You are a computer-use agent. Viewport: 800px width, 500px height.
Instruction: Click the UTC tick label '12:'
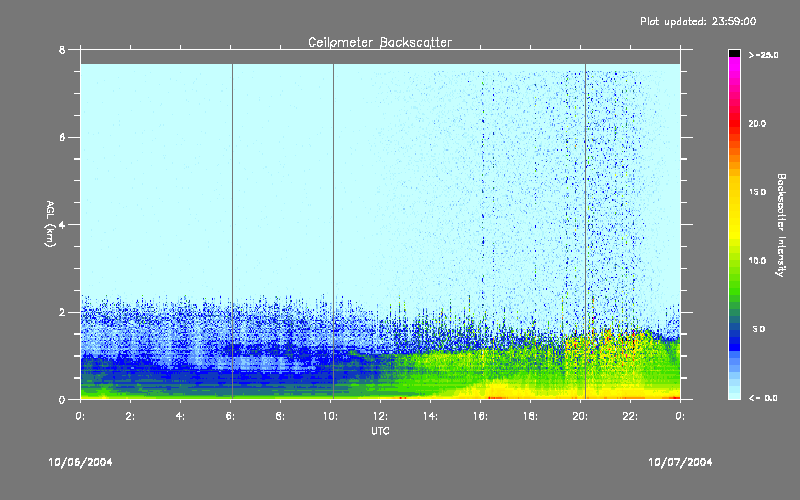(380, 416)
